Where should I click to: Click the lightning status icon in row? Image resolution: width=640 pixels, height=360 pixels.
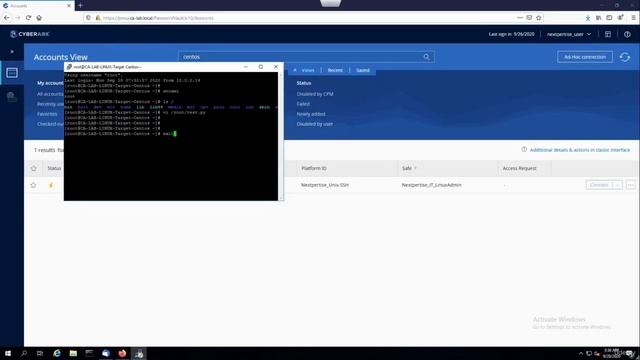51,185
